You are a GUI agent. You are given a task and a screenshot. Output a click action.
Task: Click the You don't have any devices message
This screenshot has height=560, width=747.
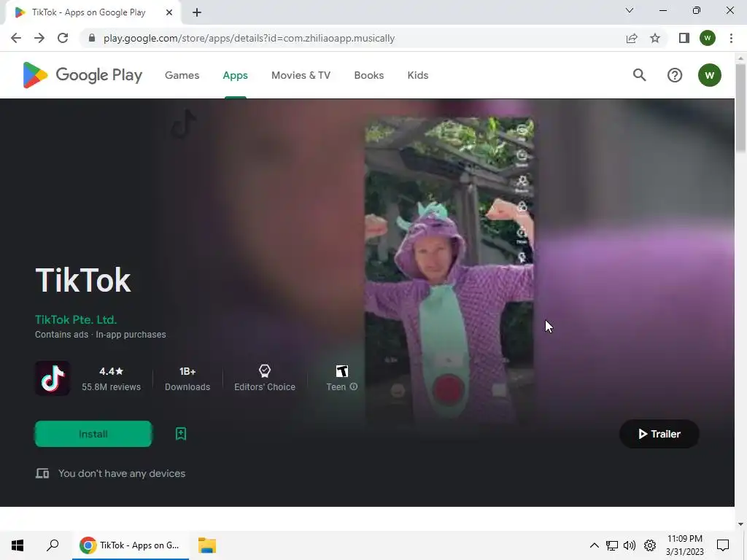122,473
